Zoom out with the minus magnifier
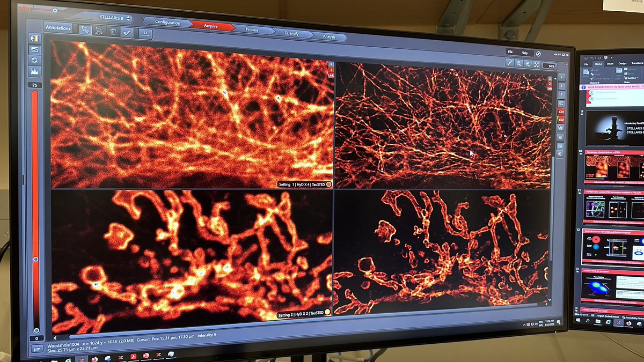Image resolution: width=644 pixels, height=362 pixels. (519, 64)
